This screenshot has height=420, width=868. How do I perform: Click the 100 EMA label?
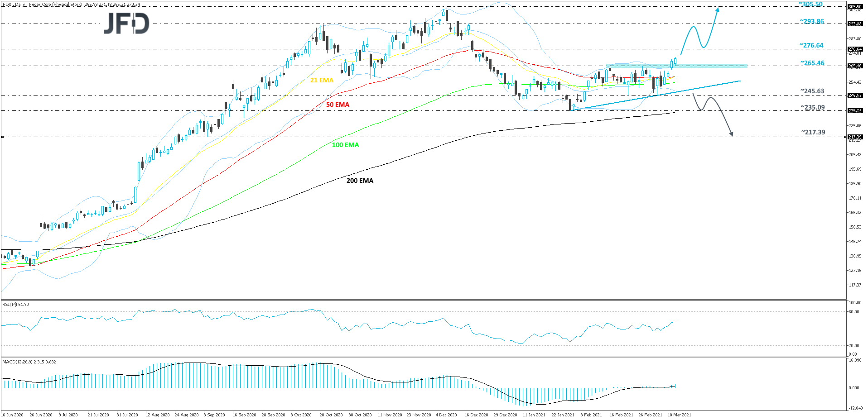[345, 145]
